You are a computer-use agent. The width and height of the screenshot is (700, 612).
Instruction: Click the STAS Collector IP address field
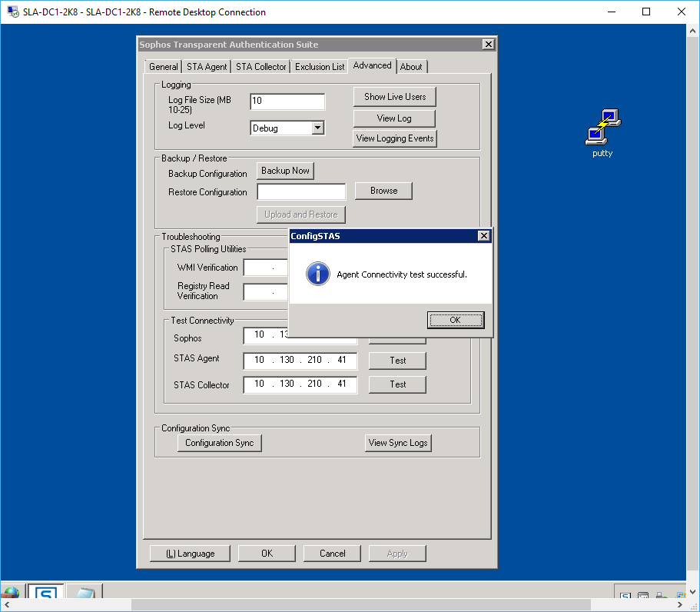click(x=300, y=384)
